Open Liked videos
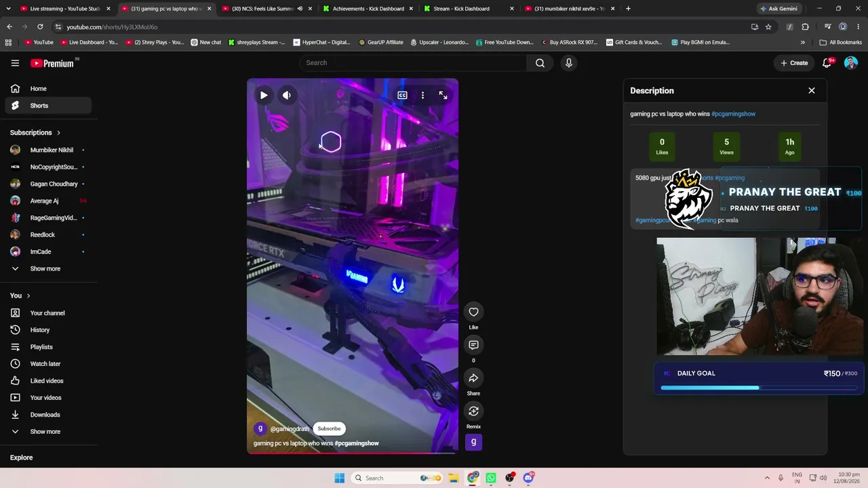 tap(48, 381)
